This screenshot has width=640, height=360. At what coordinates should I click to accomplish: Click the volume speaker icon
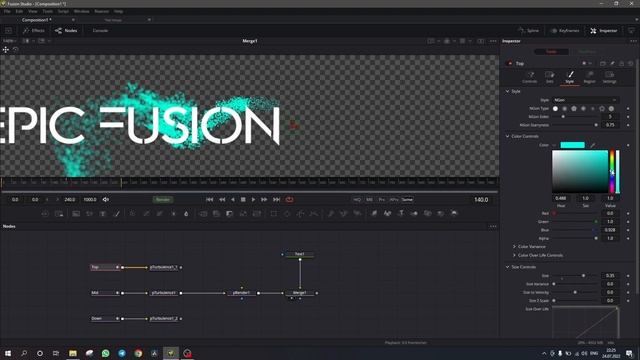click(106, 200)
